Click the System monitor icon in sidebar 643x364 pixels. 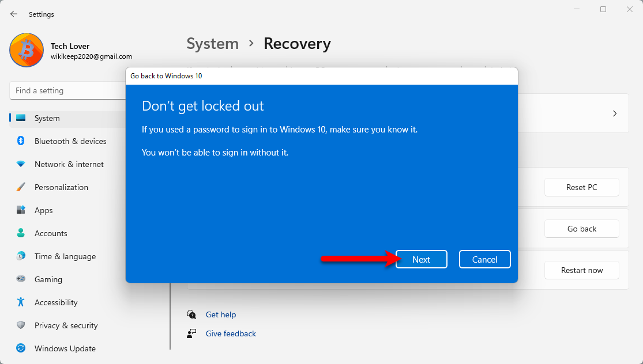click(21, 118)
